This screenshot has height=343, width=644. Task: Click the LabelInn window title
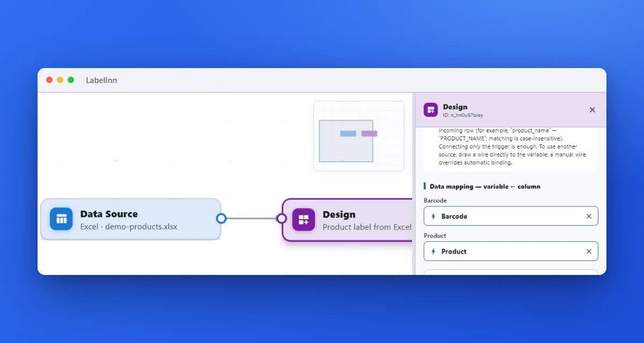point(101,80)
